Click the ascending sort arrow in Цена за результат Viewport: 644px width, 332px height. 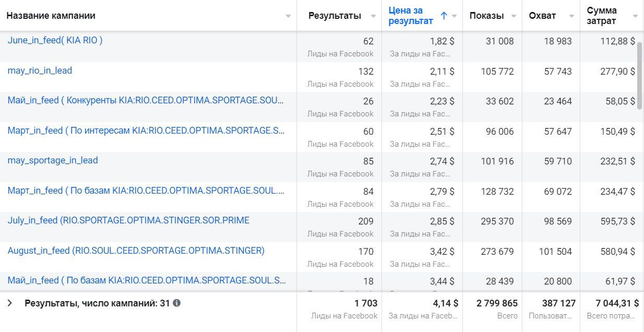pos(444,16)
